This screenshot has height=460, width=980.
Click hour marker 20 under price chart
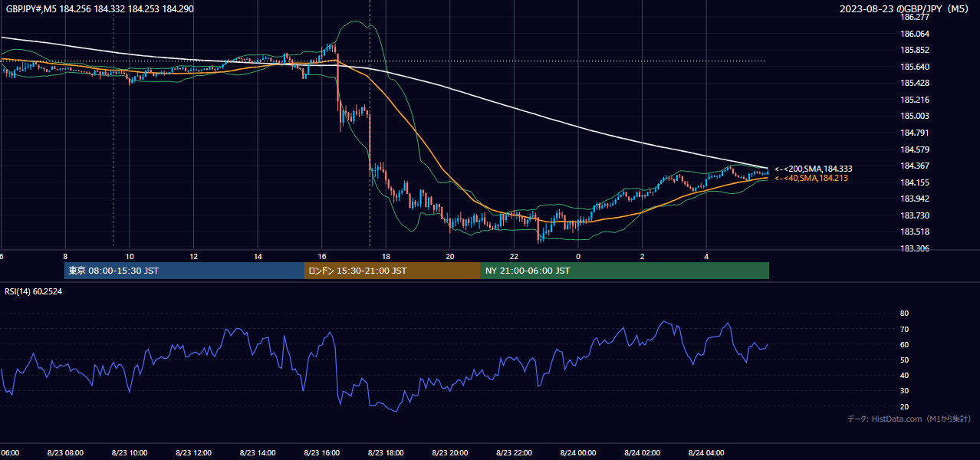click(x=450, y=256)
